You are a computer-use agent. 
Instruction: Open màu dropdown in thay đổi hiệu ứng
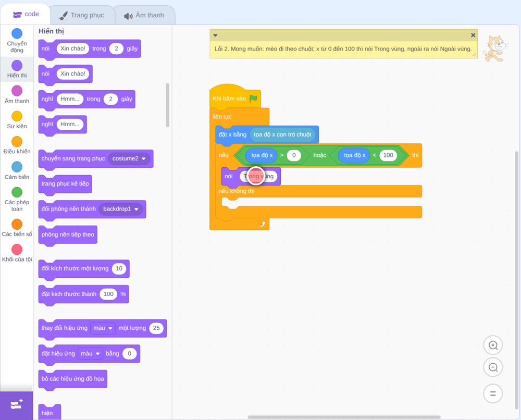point(103,328)
